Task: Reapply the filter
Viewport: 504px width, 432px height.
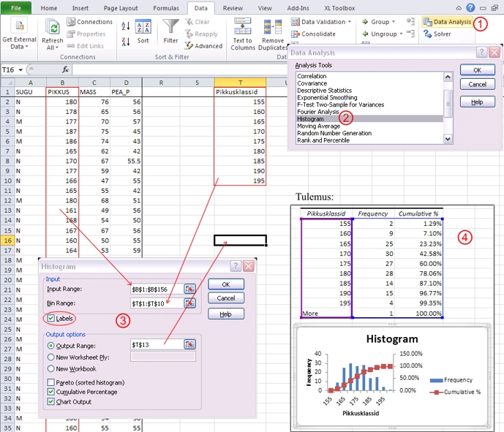Action: point(201,34)
